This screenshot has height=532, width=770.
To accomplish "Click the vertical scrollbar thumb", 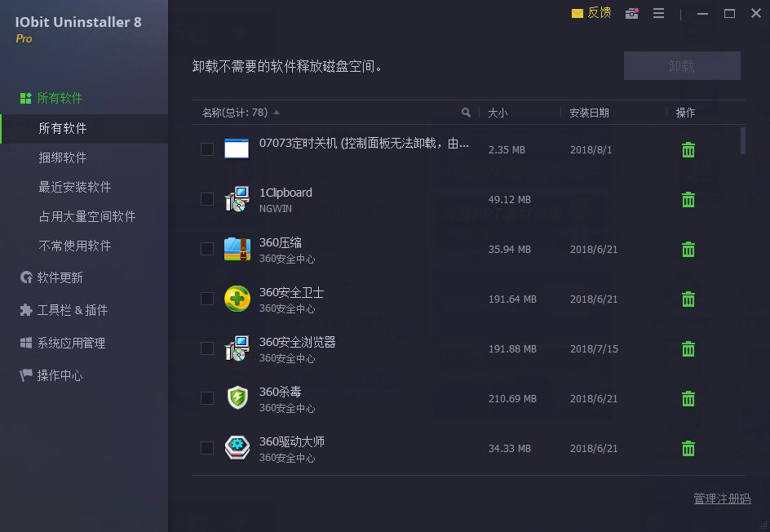I will [x=742, y=140].
